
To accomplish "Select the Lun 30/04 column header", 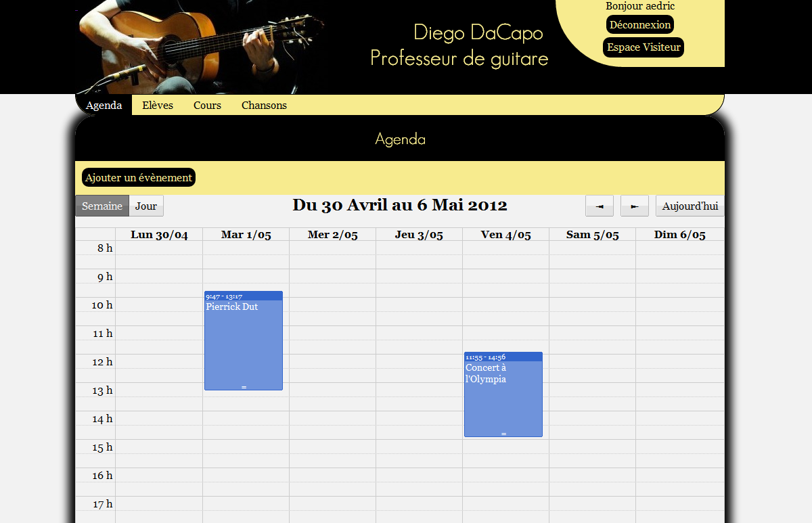I will [159, 235].
